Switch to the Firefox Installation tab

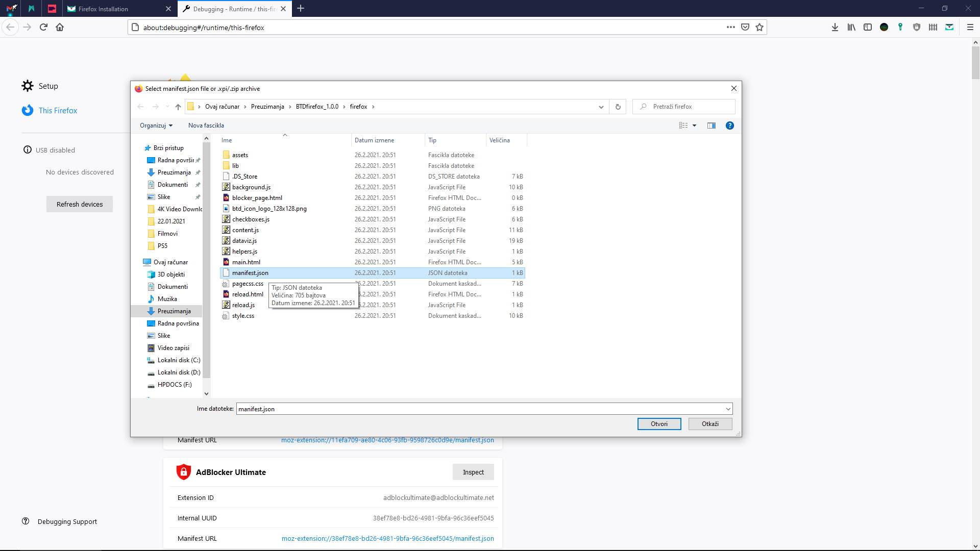click(x=103, y=9)
